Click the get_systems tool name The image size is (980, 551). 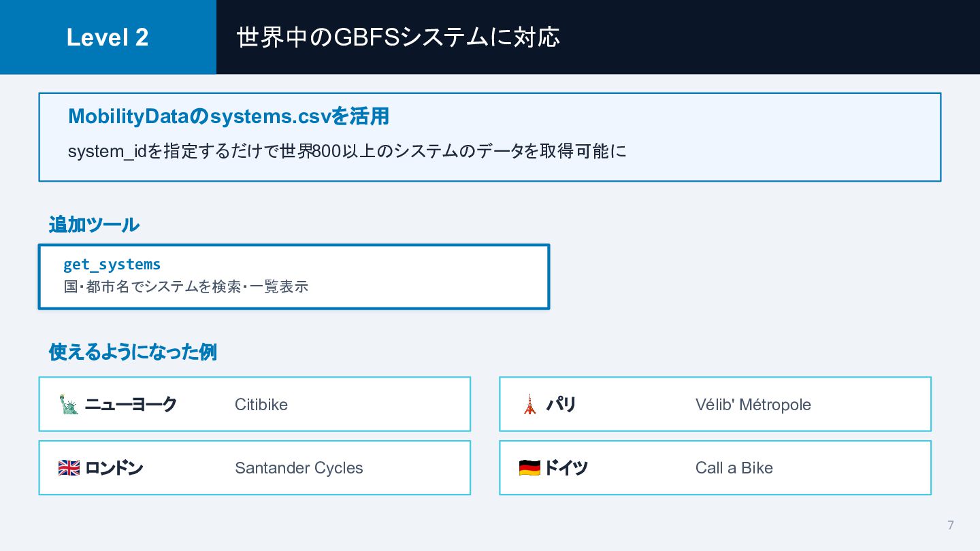click(112, 264)
